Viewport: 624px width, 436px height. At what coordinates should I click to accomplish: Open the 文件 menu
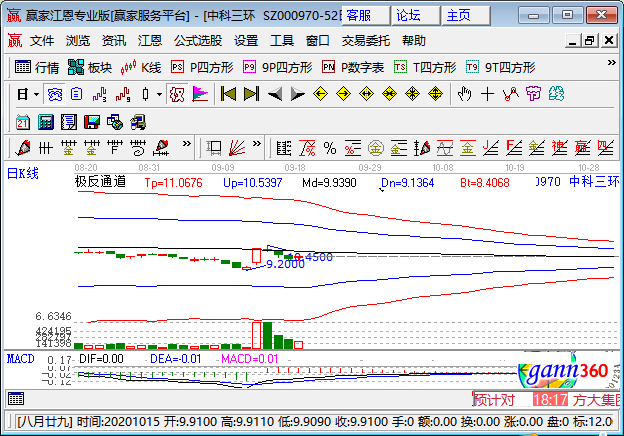(42, 41)
